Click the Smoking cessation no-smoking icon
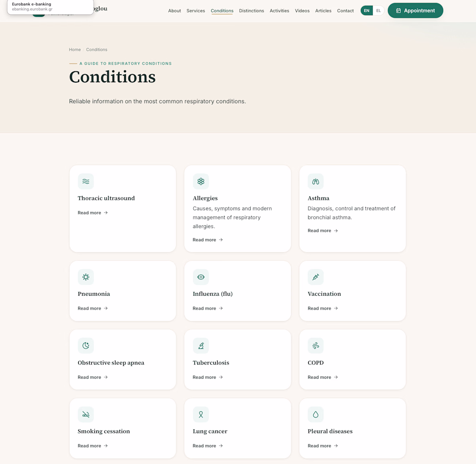 click(86, 415)
